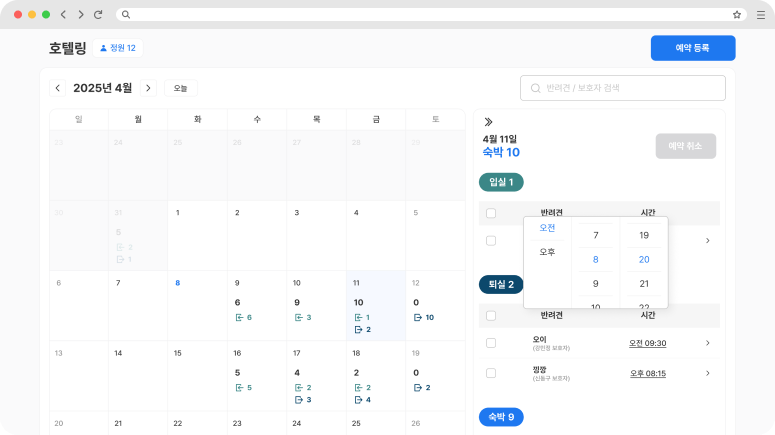Click the browser address bar

click(x=431, y=14)
